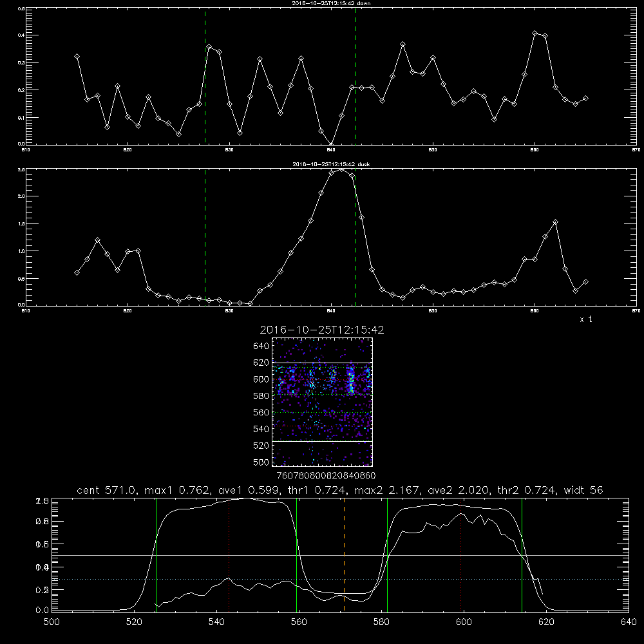Click the lower white horizontal line in color image

[322, 441]
